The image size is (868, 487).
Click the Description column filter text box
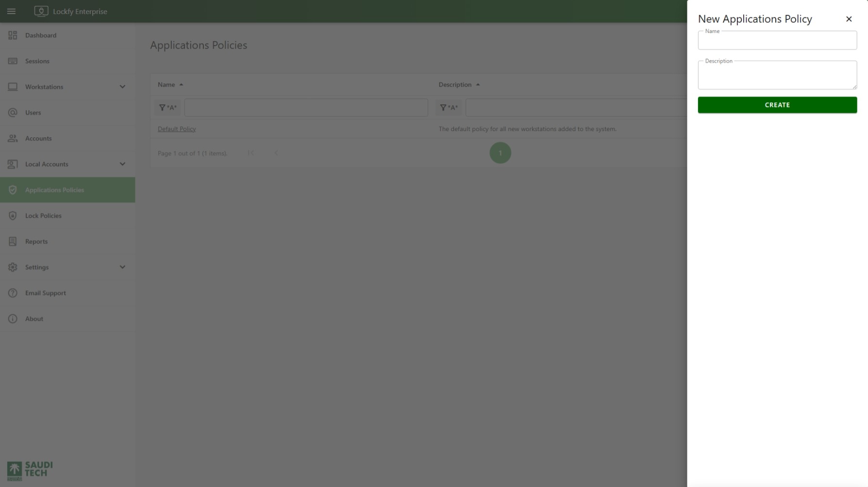[576, 108]
